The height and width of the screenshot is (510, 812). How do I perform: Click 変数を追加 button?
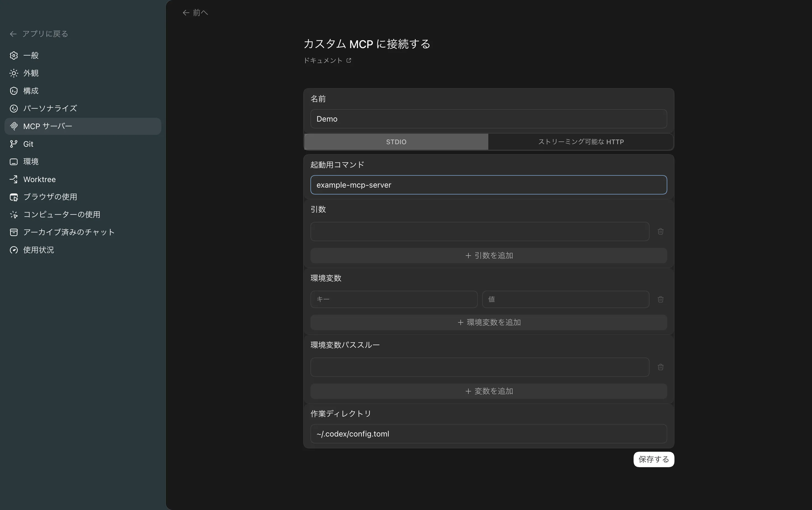click(x=489, y=391)
